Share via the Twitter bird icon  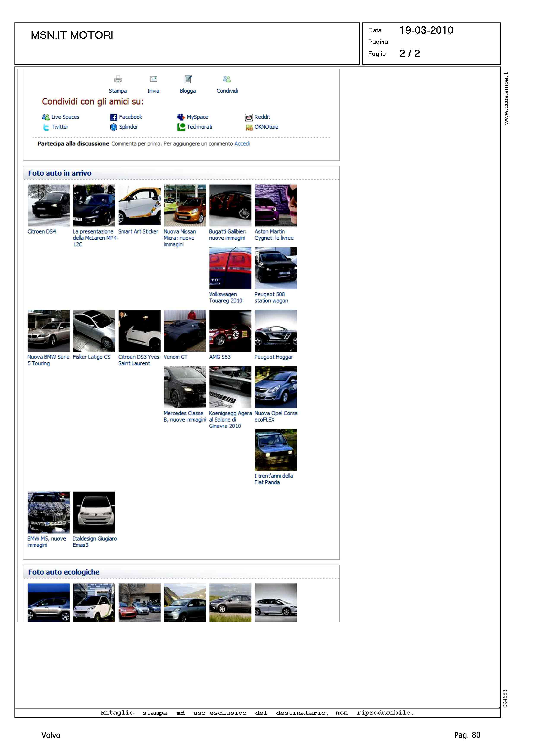point(46,127)
